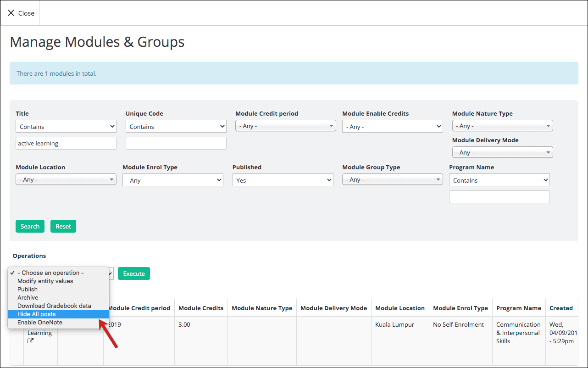Click the Execute button

click(134, 273)
